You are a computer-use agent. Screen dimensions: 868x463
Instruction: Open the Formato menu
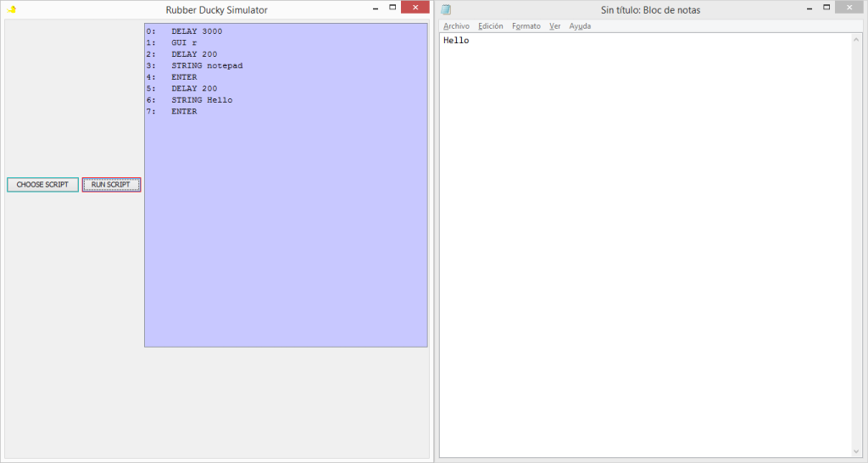click(526, 26)
